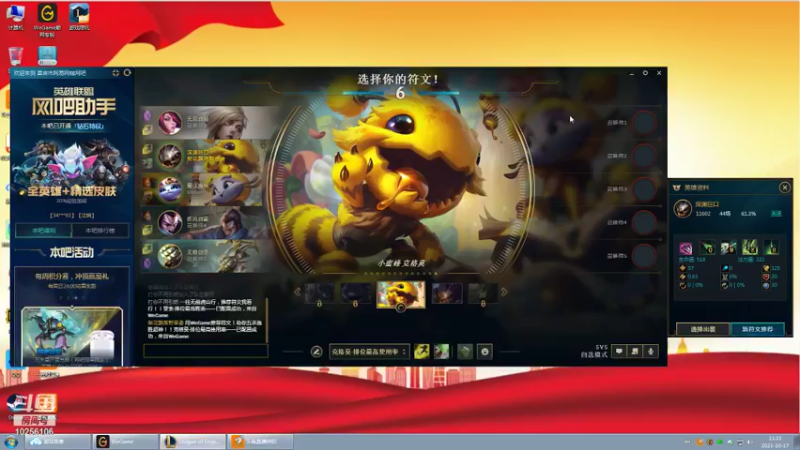Open the WeGame desktop shortcut icon
Viewport: 800px width, 450px height.
(47, 19)
